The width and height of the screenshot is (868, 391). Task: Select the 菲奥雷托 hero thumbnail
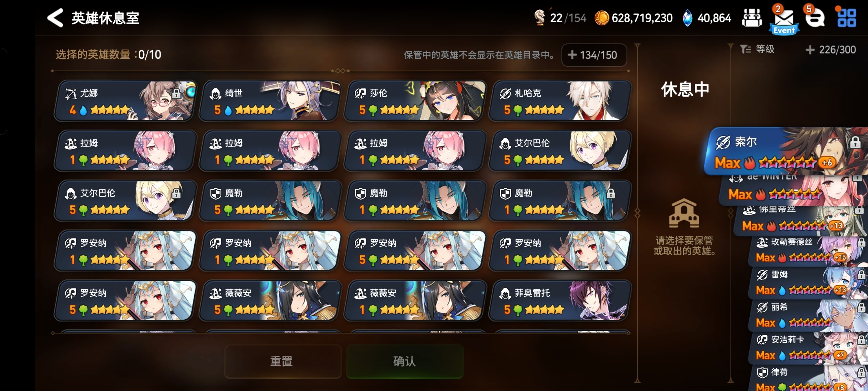point(560,301)
